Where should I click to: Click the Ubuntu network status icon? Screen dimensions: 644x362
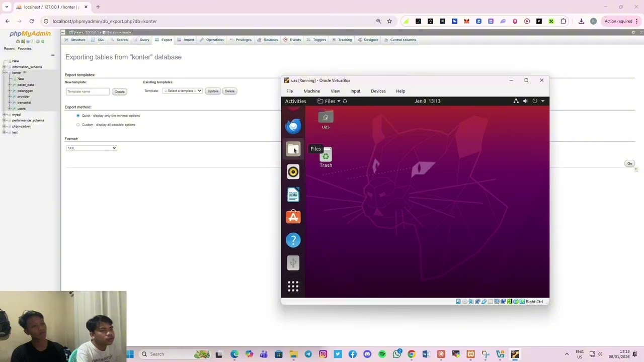pyautogui.click(x=516, y=101)
